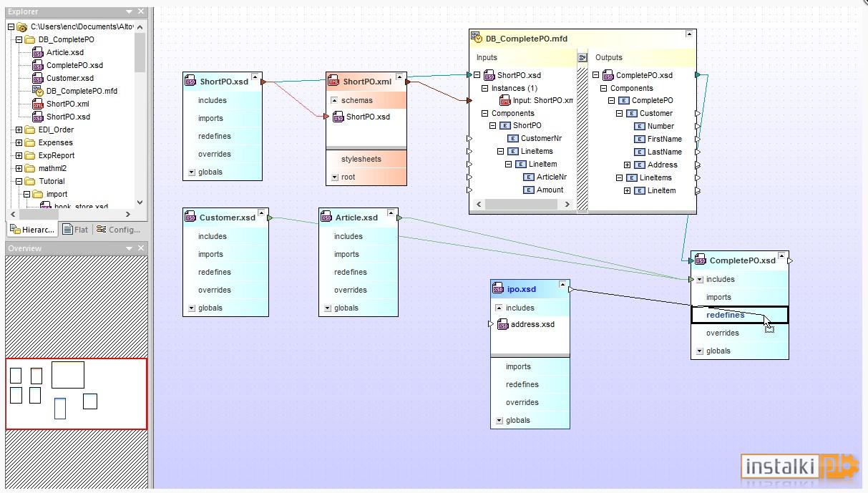Switch to the Flat tab
The image size is (868, 493).
[x=75, y=230]
